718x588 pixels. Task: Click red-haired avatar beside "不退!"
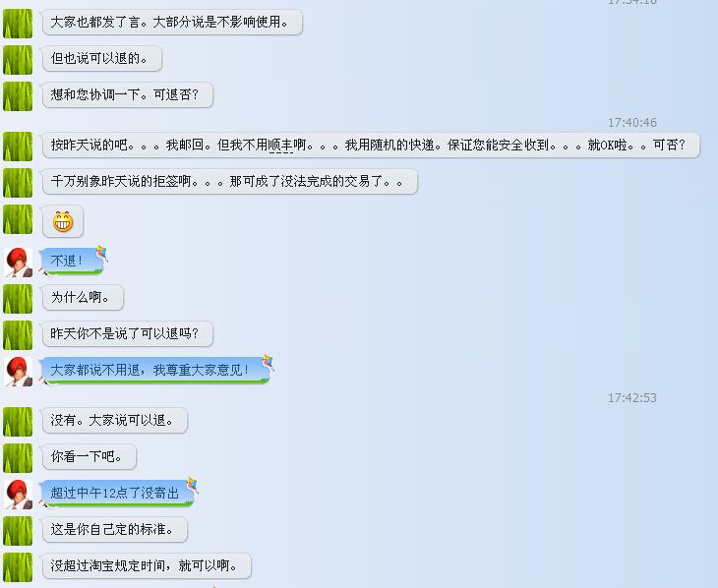(x=19, y=262)
